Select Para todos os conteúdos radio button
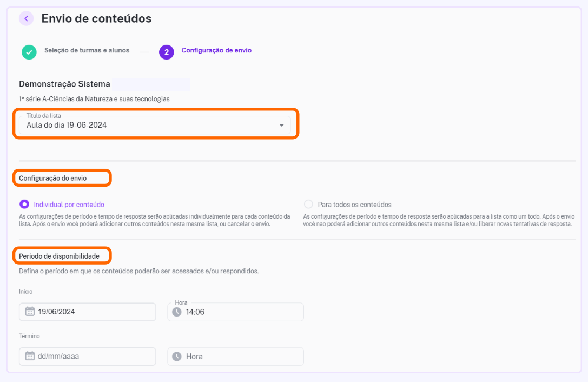The image size is (588, 382). pyautogui.click(x=308, y=204)
